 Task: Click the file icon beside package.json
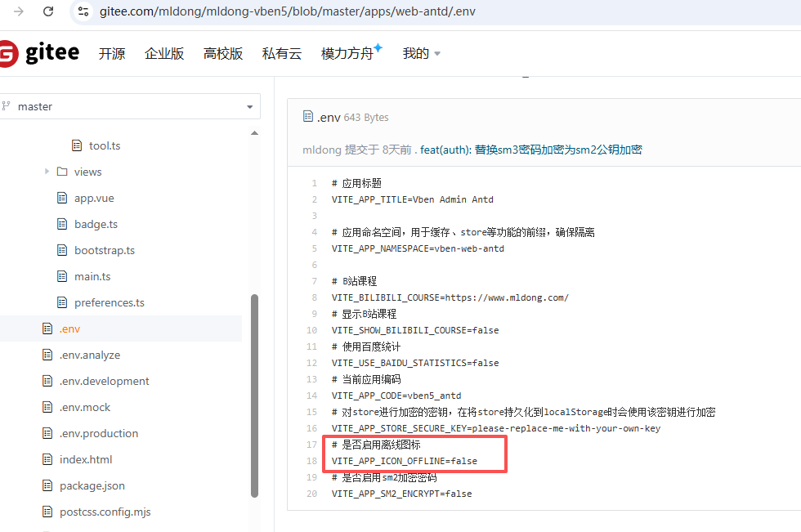[x=47, y=485]
